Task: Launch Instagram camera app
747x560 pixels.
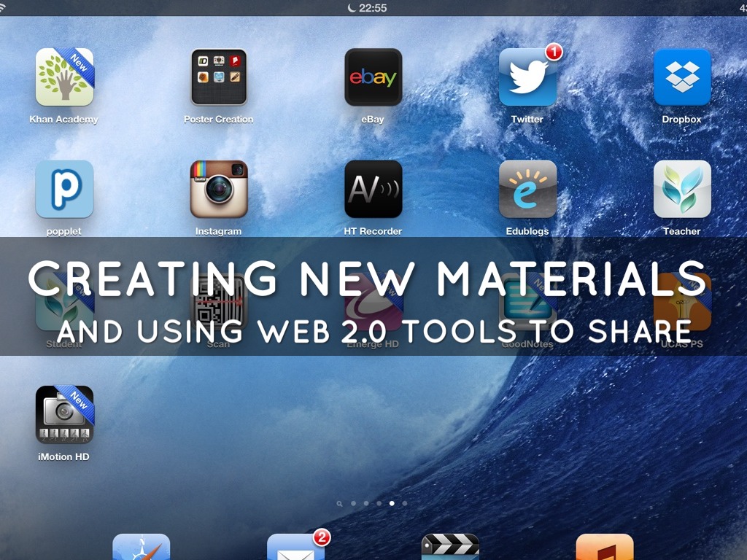Action: (x=219, y=190)
